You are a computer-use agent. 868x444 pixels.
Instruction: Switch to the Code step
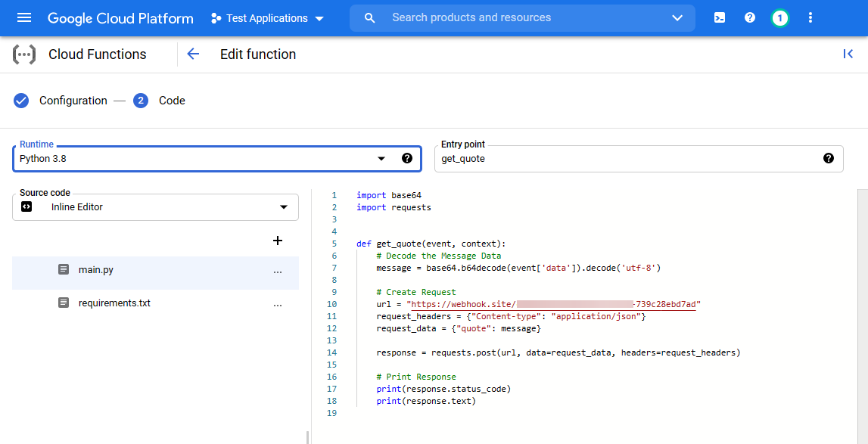(171, 100)
